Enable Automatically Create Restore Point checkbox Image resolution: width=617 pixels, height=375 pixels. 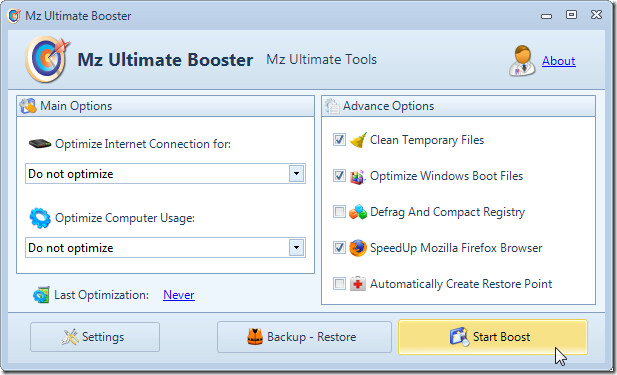point(339,283)
